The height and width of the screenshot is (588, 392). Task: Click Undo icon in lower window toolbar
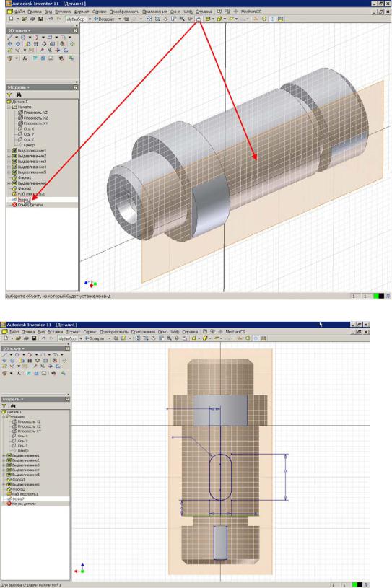(43, 338)
